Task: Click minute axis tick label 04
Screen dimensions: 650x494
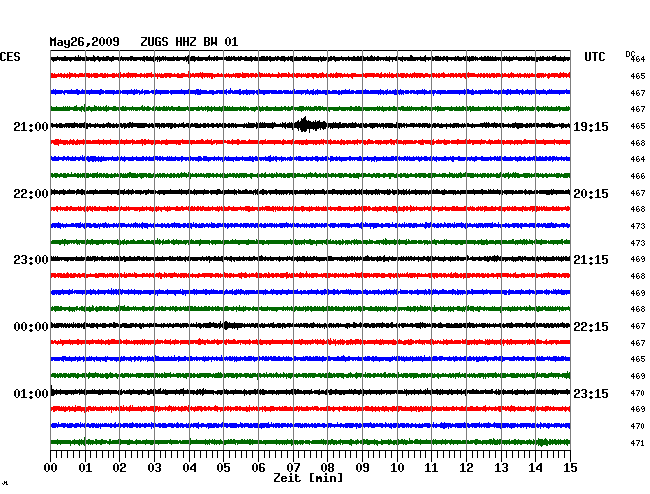Action: tap(189, 467)
